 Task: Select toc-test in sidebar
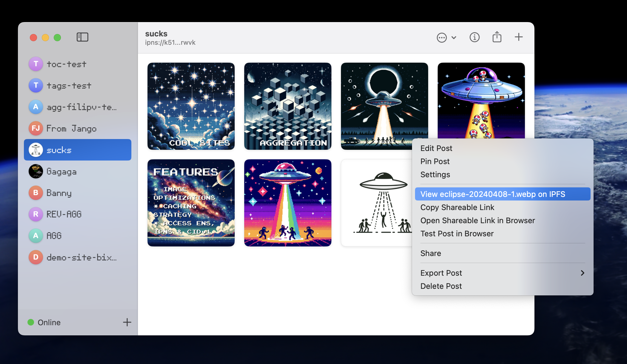coord(66,64)
